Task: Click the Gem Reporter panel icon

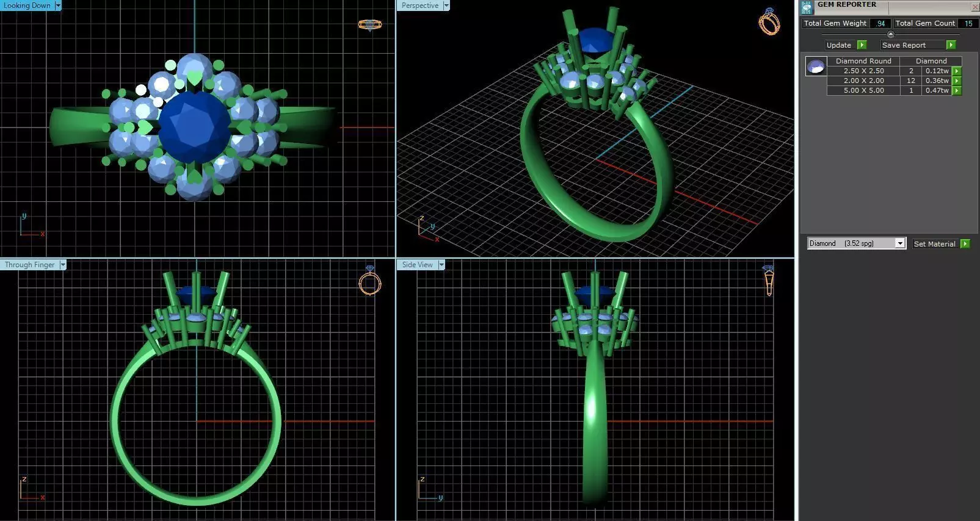Action: 807,7
